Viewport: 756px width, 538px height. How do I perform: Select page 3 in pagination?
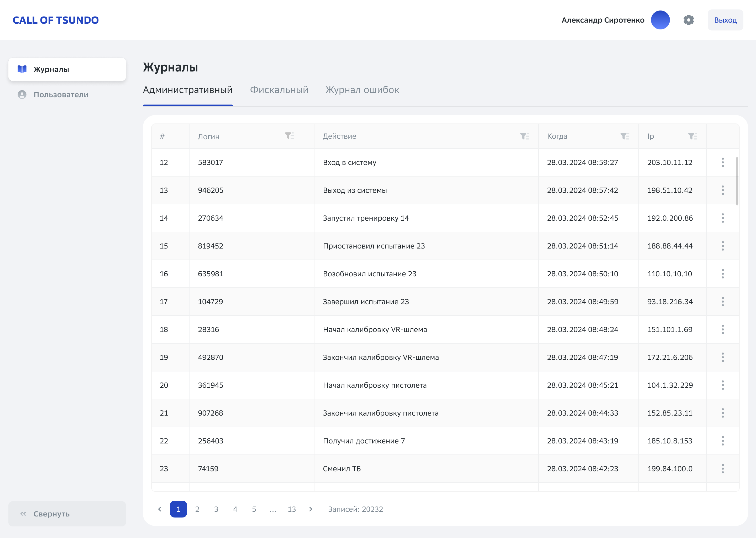pos(216,509)
